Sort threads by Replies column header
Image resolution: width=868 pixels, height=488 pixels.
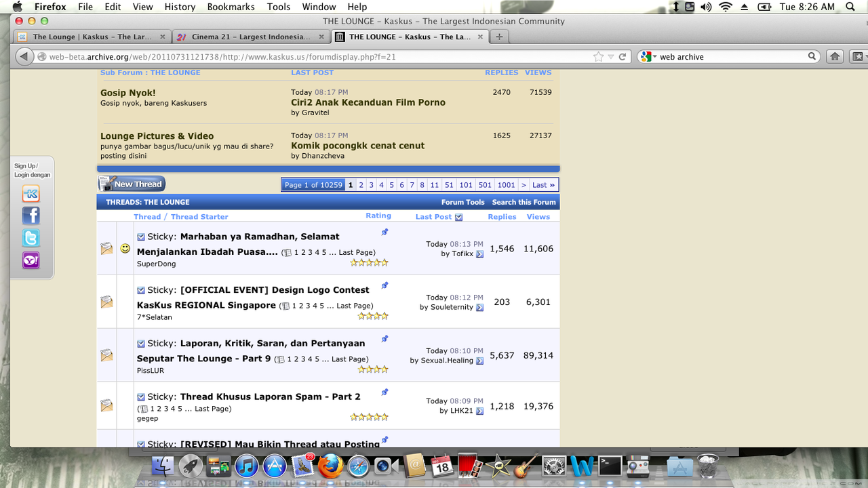pyautogui.click(x=502, y=217)
